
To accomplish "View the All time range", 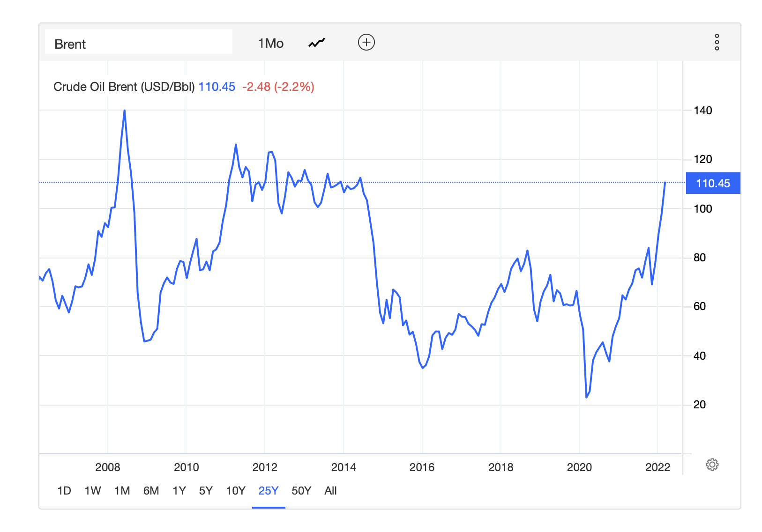I will pyautogui.click(x=330, y=491).
